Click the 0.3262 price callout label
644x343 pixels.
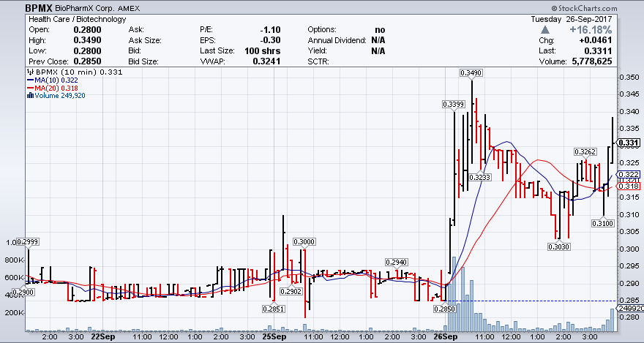(585, 151)
